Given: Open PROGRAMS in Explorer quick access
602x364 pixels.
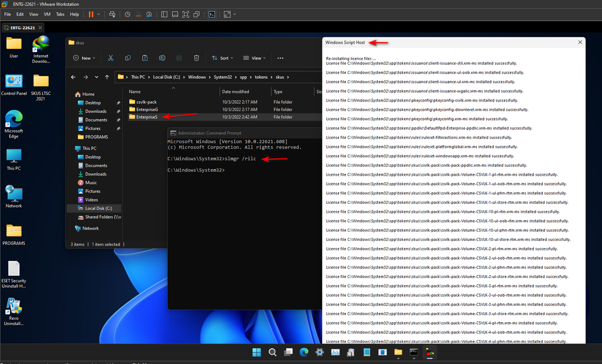Looking at the screenshot, I should (96, 137).
